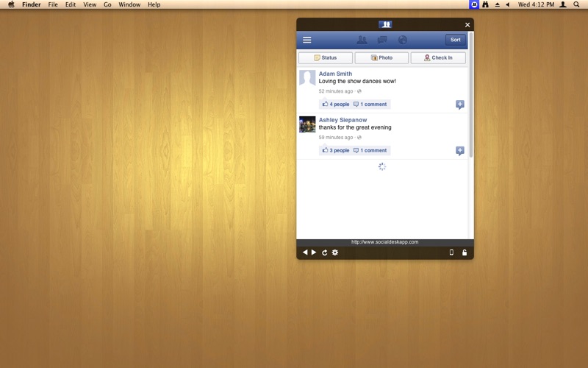Click the back arrow in the bottom toolbar
Viewport: 588px width, 368px height.
click(305, 252)
